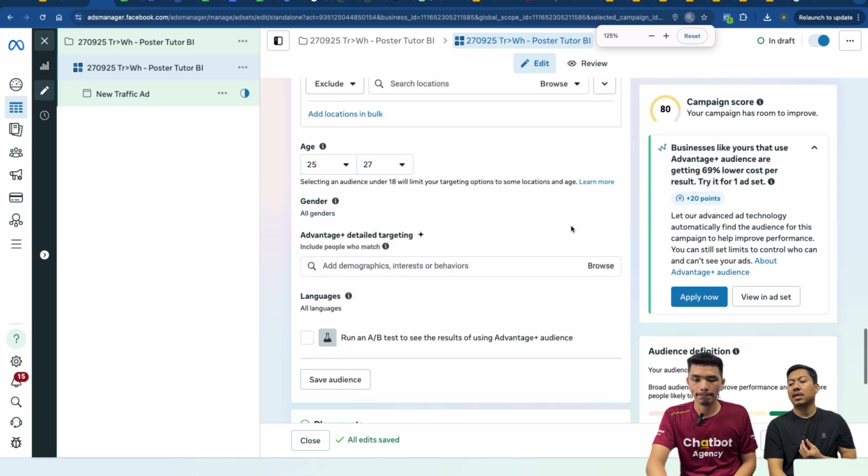Click the Apply now button

(x=699, y=297)
